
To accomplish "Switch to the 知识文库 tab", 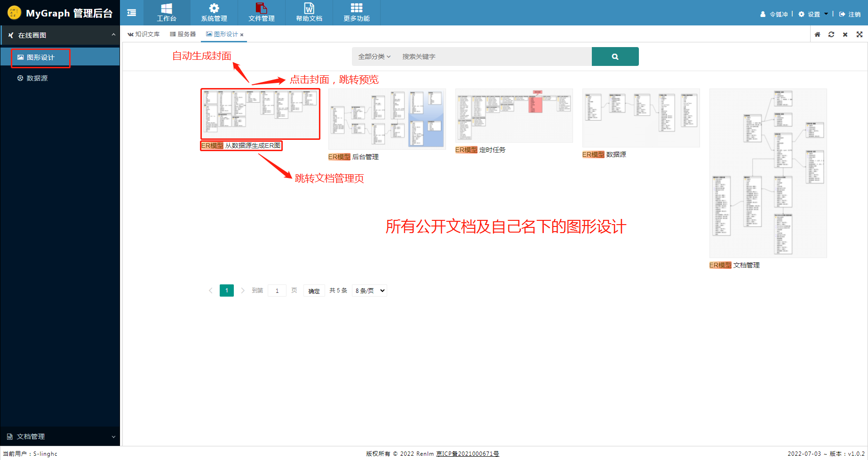I will (x=144, y=34).
